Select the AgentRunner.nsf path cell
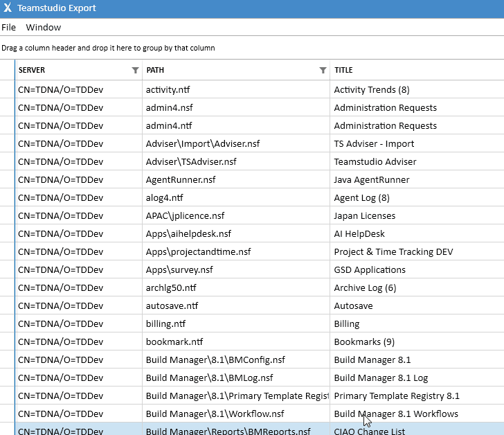504x435 pixels. 236,179
